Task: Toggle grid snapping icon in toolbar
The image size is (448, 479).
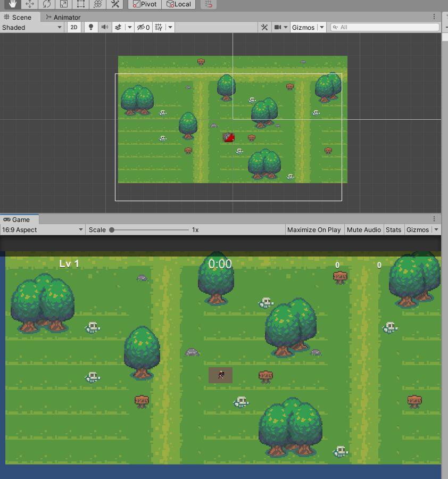Action: [x=209, y=4]
